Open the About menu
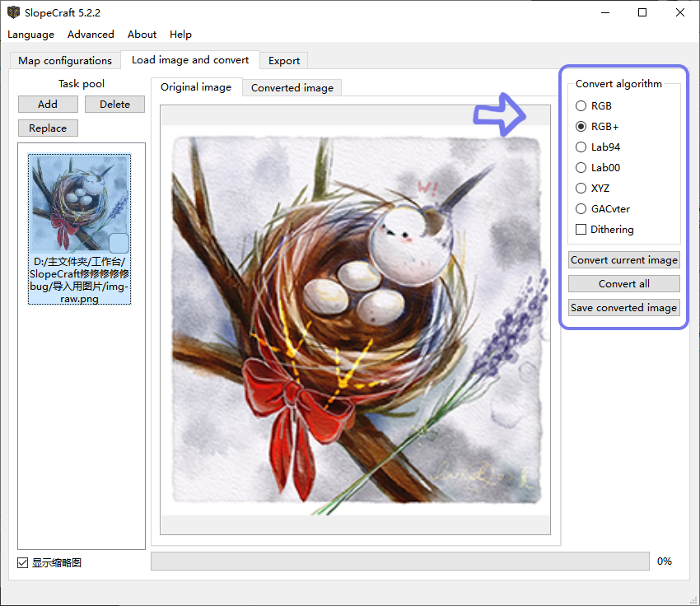 click(142, 35)
